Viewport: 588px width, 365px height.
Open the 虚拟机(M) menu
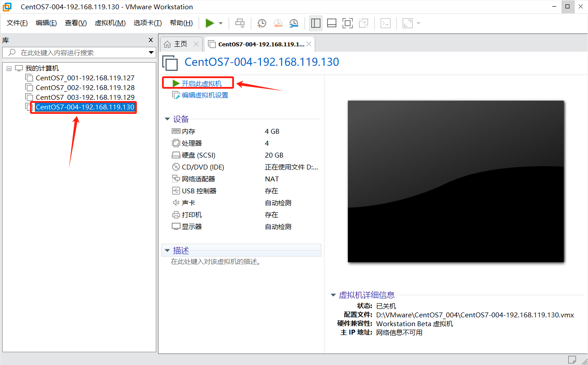coord(110,23)
